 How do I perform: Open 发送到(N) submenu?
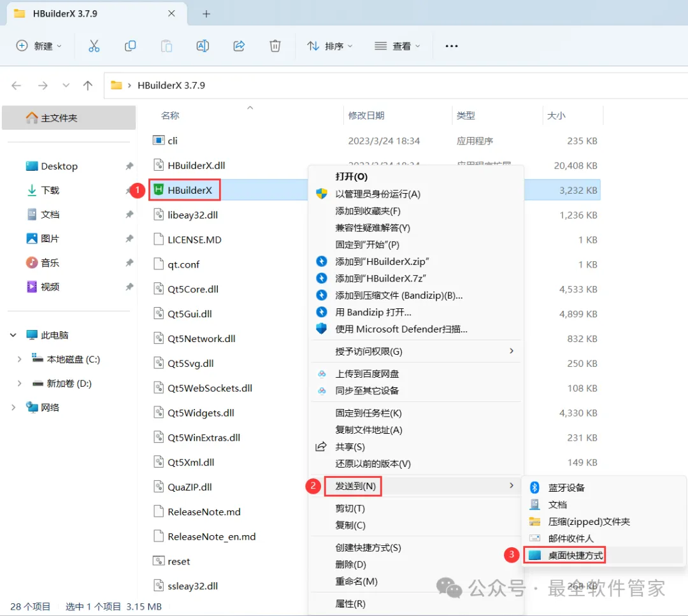coord(416,486)
